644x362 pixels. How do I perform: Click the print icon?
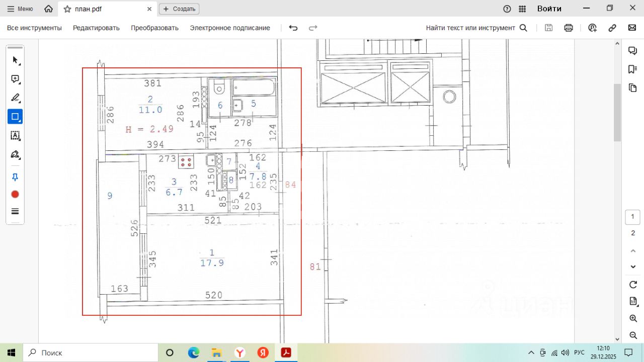(569, 28)
